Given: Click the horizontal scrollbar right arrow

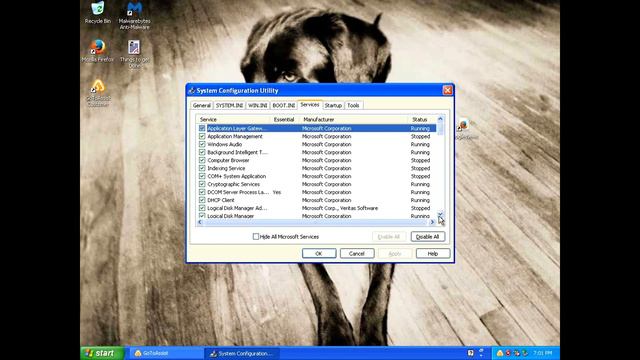Looking at the screenshot, I should [x=432, y=222].
